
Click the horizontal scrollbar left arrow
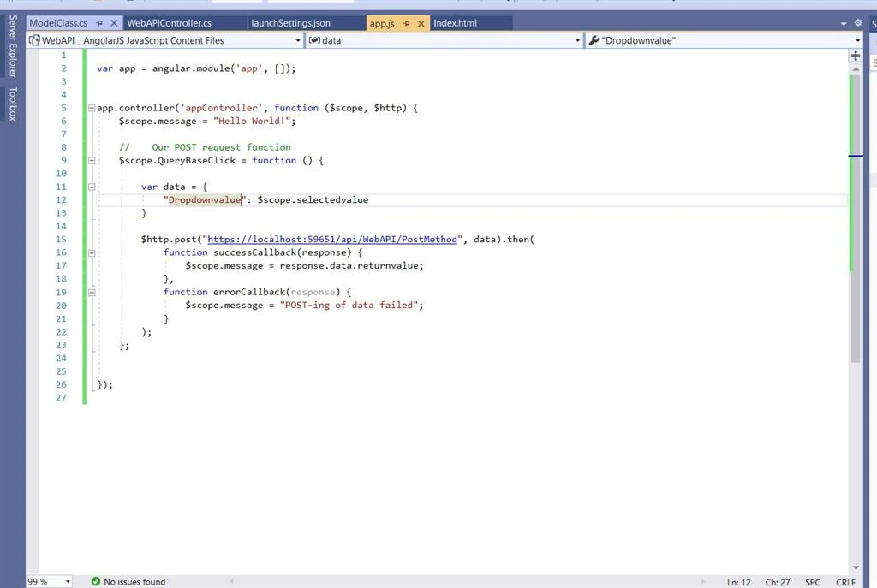pos(231,581)
